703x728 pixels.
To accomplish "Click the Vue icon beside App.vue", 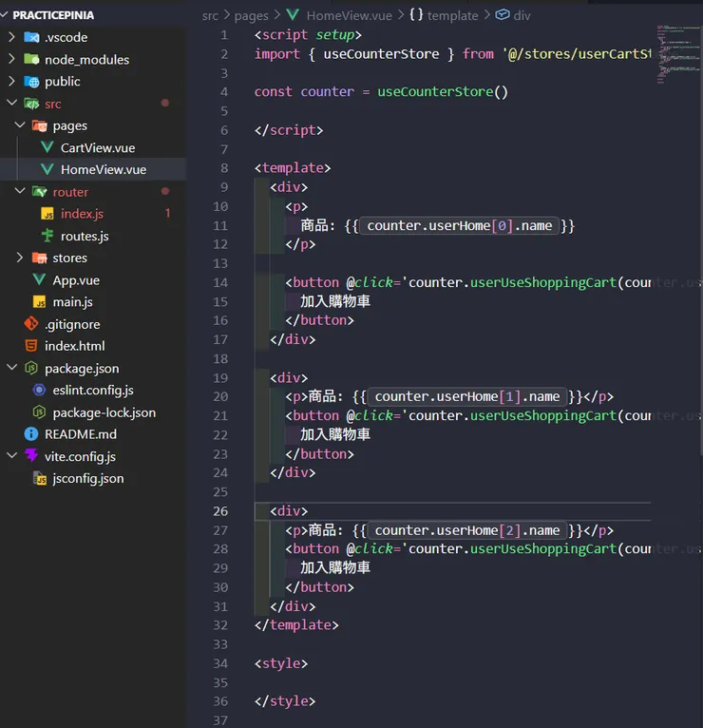I will click(39, 279).
